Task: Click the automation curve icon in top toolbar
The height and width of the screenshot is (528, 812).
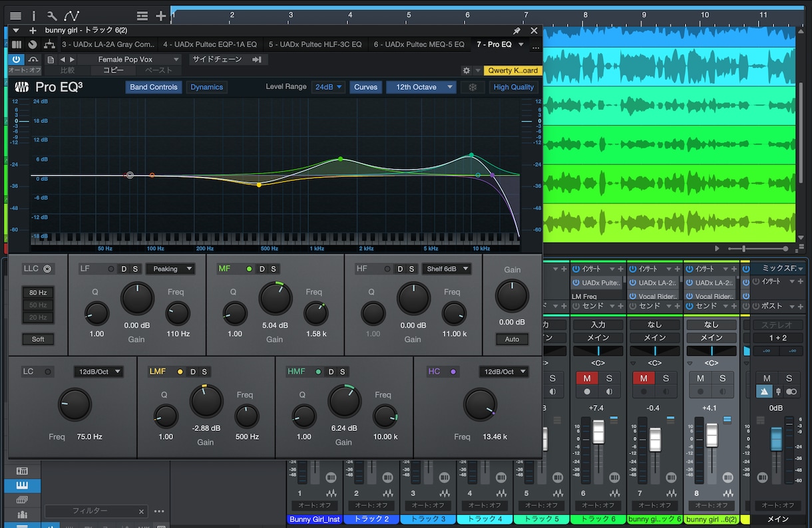Action: [x=71, y=15]
